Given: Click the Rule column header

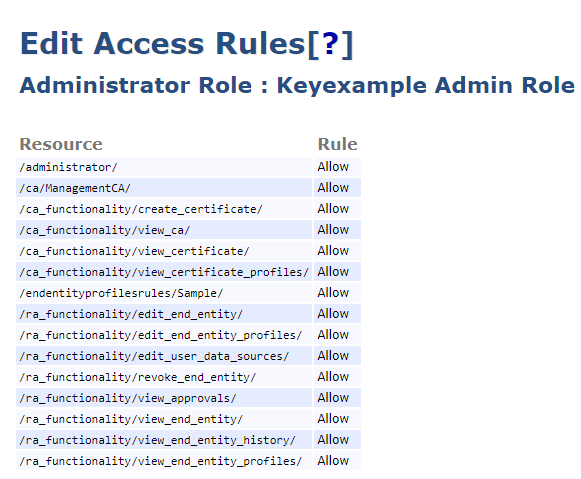Looking at the screenshot, I should [337, 144].
